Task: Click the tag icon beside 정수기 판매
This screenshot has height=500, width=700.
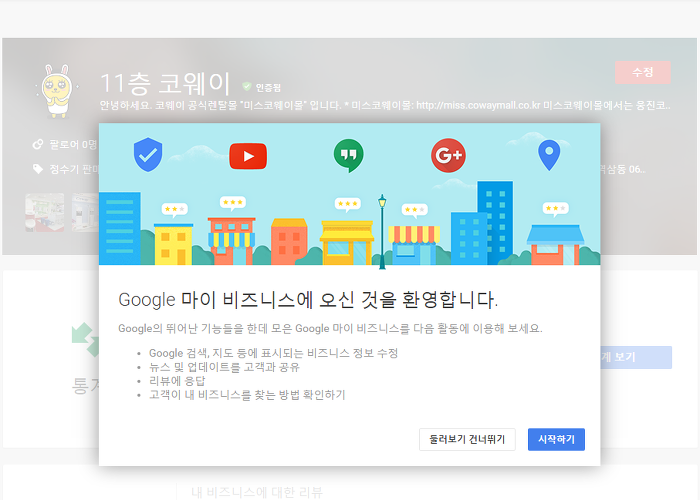Action: (38, 169)
